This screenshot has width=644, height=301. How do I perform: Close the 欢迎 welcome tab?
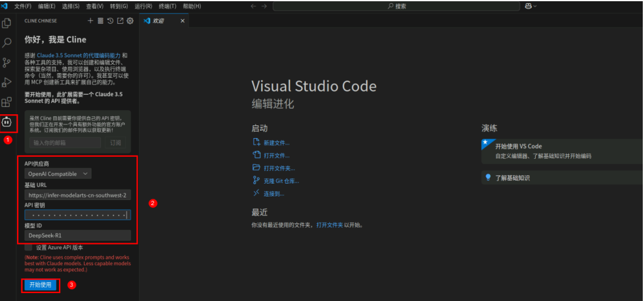point(183,21)
